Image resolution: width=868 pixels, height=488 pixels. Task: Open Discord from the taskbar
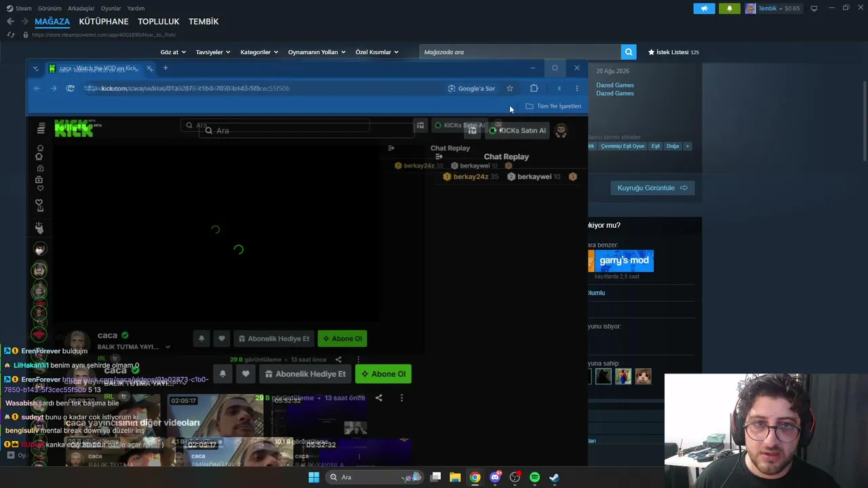point(495,477)
